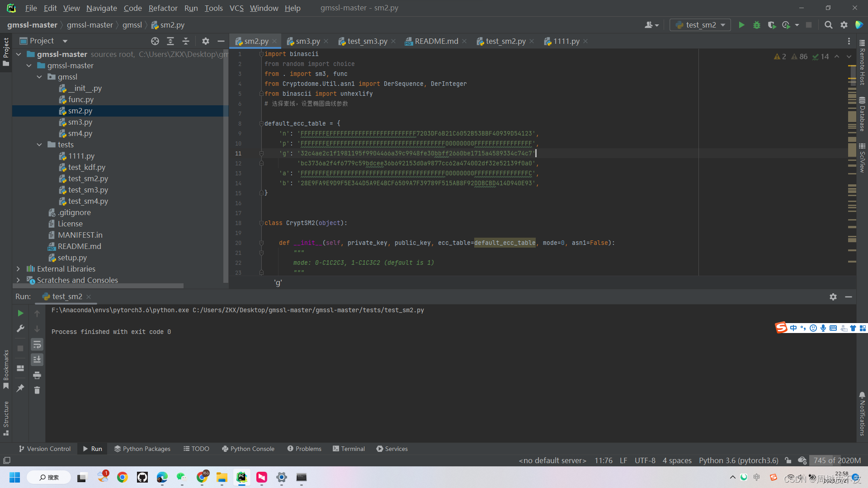This screenshot has width=868, height=488.
Task: Start debugging using the bug icon
Action: 757,25
